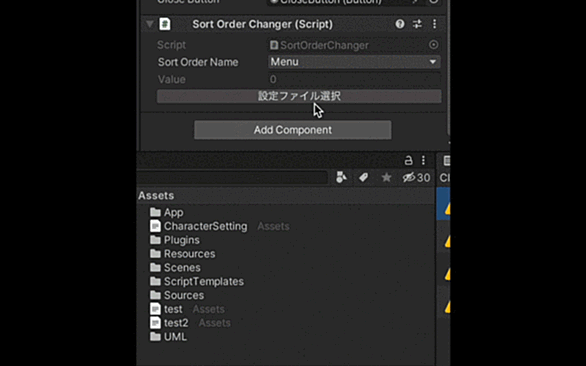
Task: Open Sort Order Changer preset settings
Action: pos(417,24)
